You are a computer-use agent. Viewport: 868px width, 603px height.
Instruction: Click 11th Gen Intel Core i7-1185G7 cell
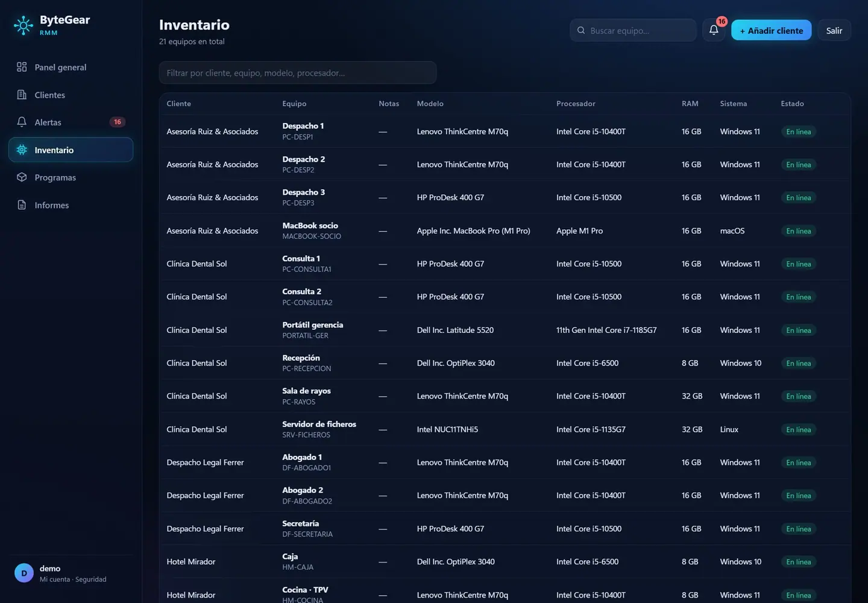pos(606,330)
